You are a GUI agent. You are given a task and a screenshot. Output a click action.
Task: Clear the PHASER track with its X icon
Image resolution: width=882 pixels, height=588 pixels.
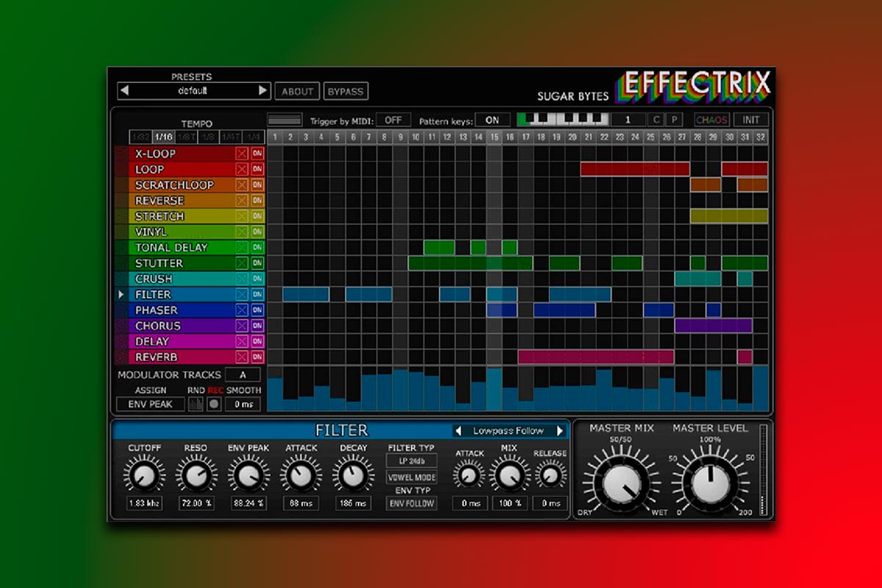(x=242, y=310)
